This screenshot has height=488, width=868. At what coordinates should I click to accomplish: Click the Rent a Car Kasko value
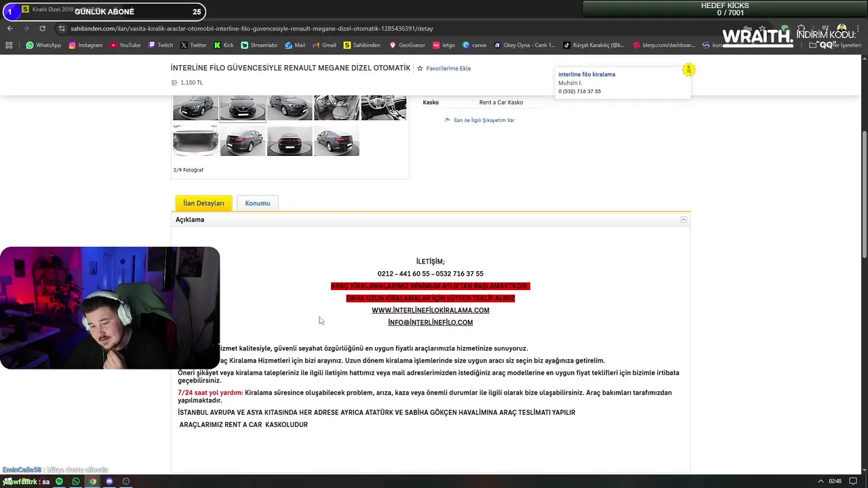(x=501, y=102)
